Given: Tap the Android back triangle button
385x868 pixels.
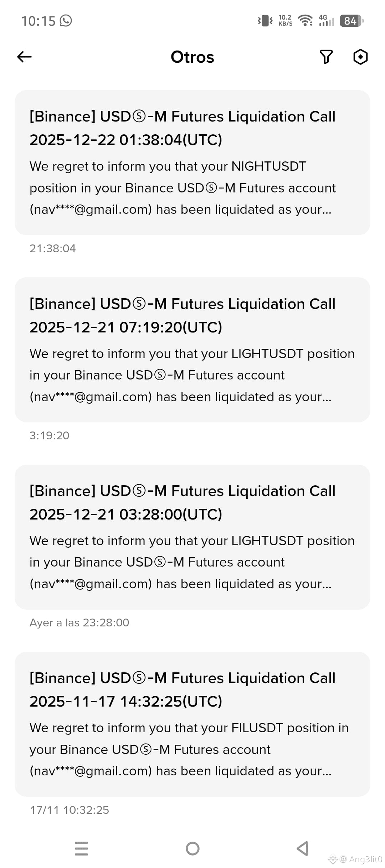Looking at the screenshot, I should 303,848.
